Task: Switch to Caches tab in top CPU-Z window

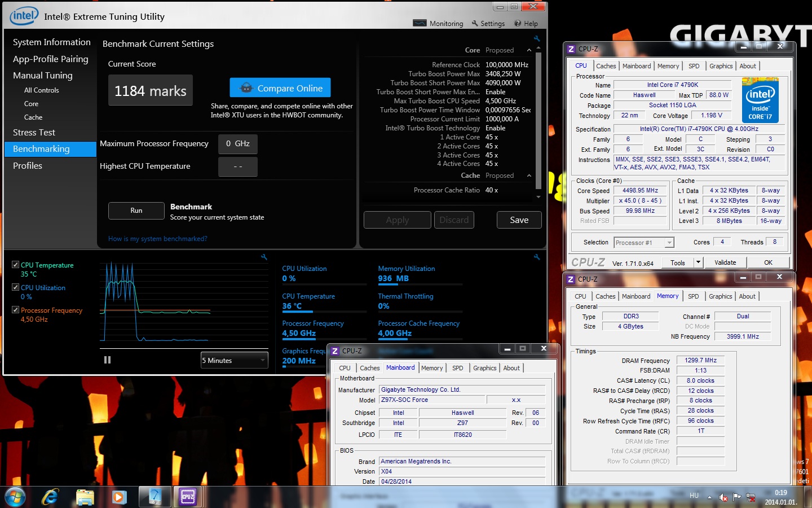Action: (606, 66)
